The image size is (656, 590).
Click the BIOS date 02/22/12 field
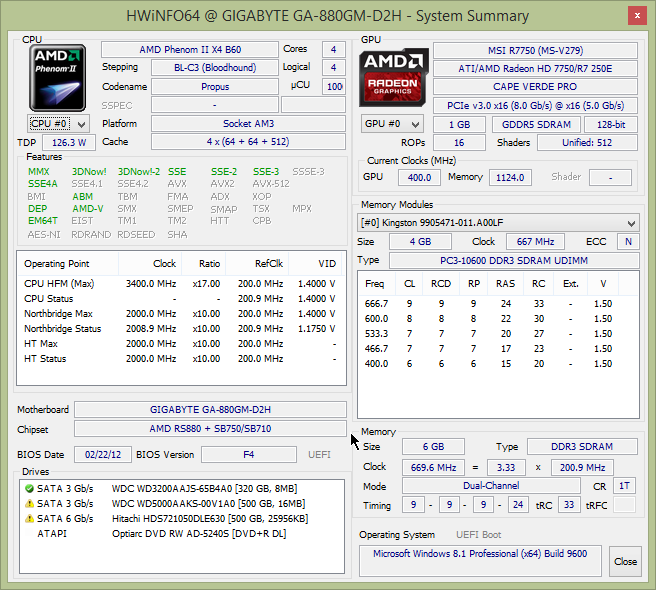tap(103, 454)
